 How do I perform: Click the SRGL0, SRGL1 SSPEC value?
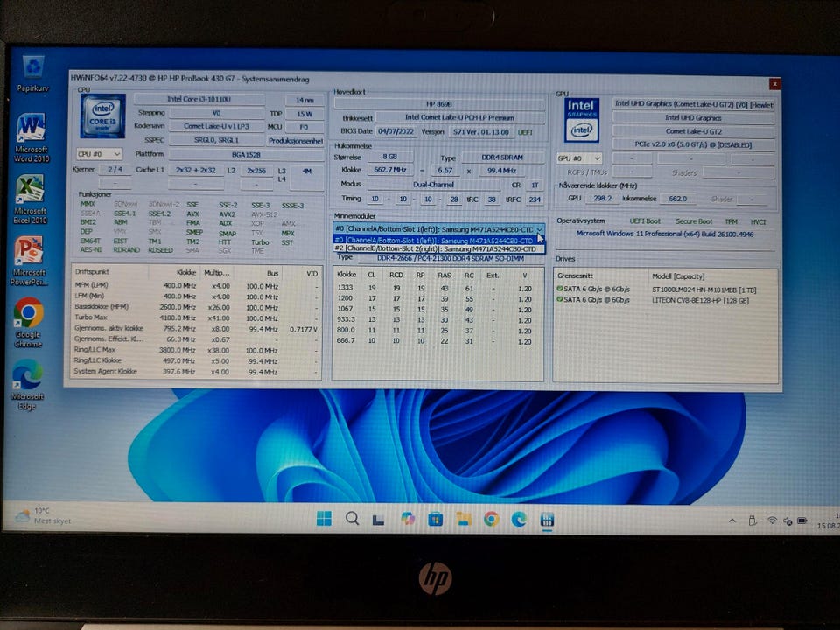216,140
